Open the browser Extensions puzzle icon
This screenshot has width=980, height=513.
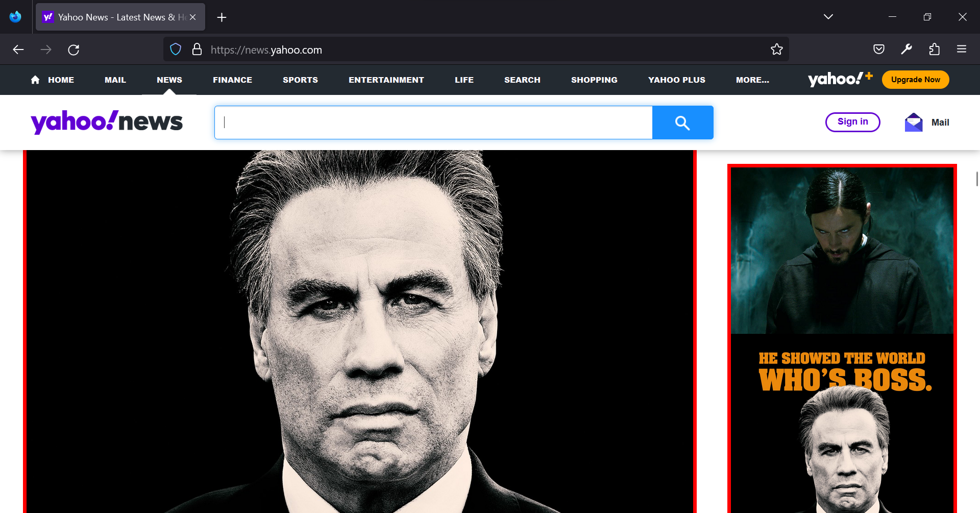pyautogui.click(x=934, y=50)
